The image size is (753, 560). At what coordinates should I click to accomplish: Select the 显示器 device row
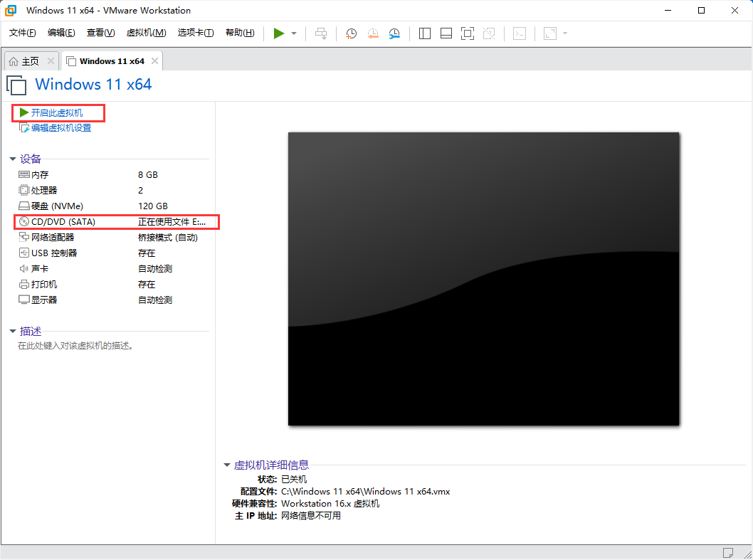(x=113, y=300)
